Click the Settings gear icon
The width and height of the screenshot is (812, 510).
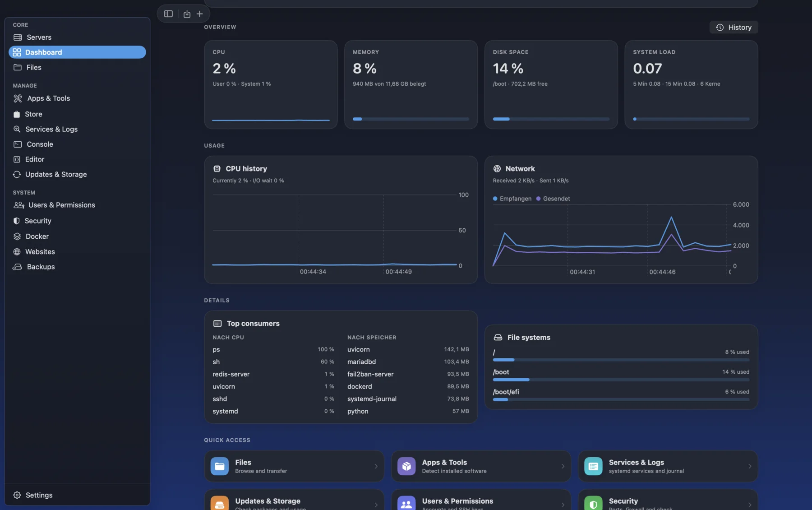coord(17,495)
